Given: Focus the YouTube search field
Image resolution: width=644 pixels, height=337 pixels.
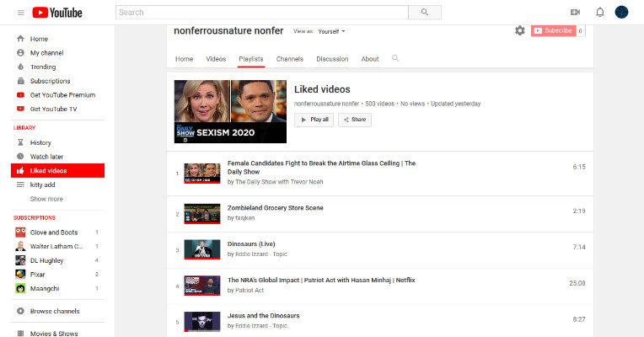Looking at the screenshot, I should 262,13.
